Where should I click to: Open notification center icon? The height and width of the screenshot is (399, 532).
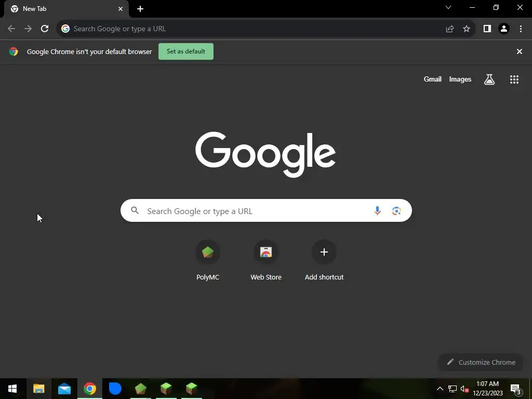[516, 389]
